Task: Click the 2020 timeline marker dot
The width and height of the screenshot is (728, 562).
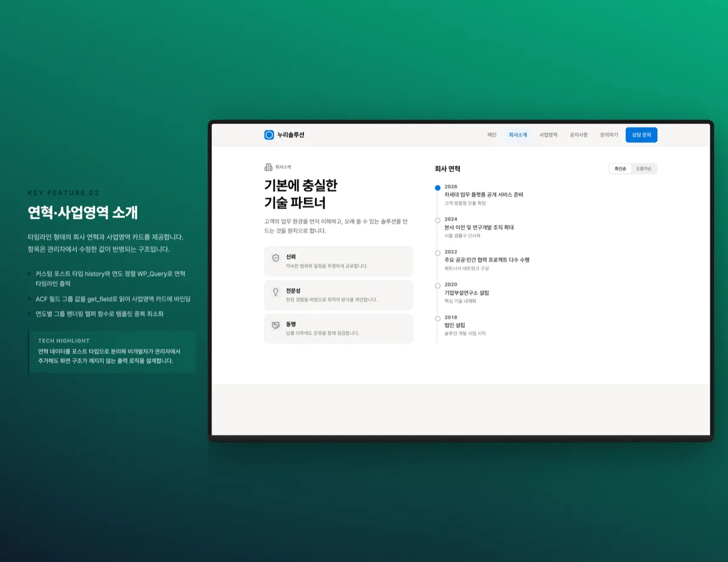Action: 437,285
